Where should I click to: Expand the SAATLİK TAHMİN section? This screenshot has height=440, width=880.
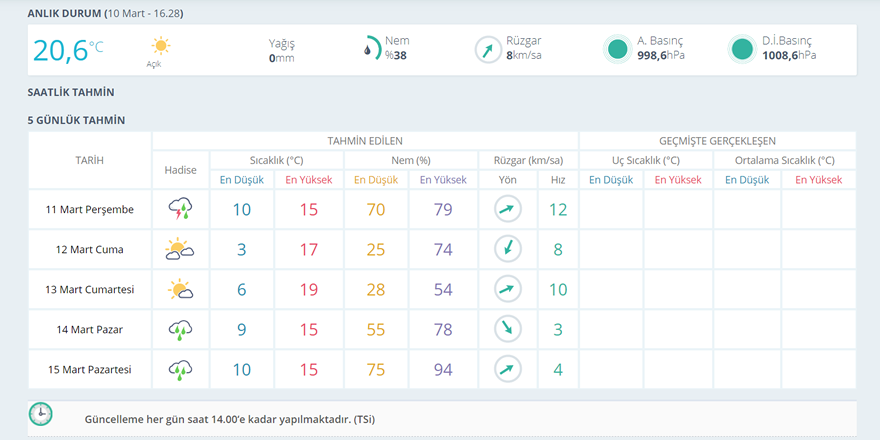pyautogui.click(x=71, y=92)
